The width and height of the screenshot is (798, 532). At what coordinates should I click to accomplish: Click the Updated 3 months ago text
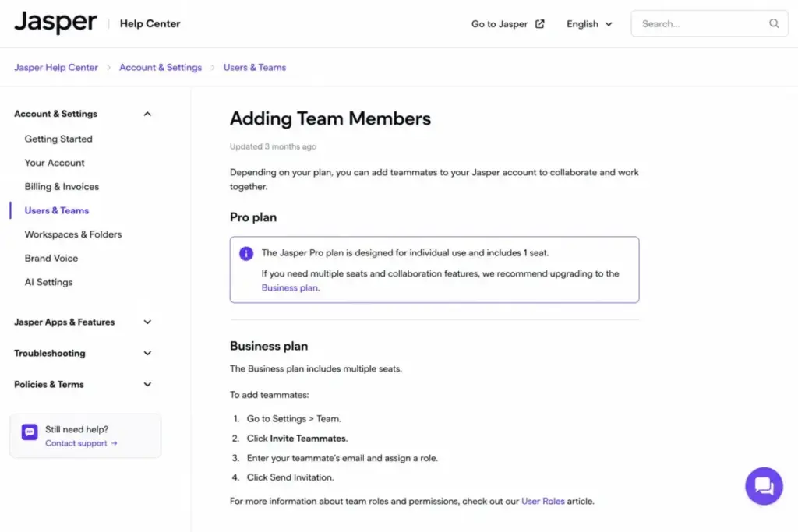[x=273, y=146]
